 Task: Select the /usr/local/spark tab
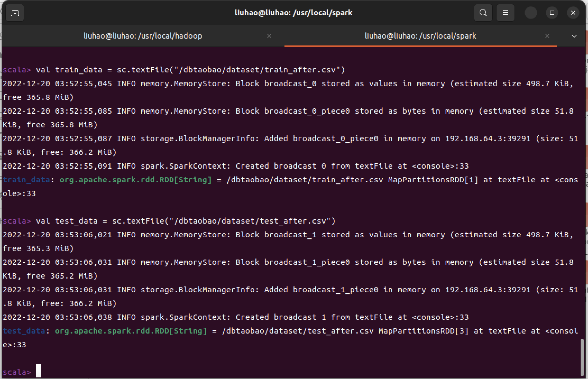pos(420,36)
